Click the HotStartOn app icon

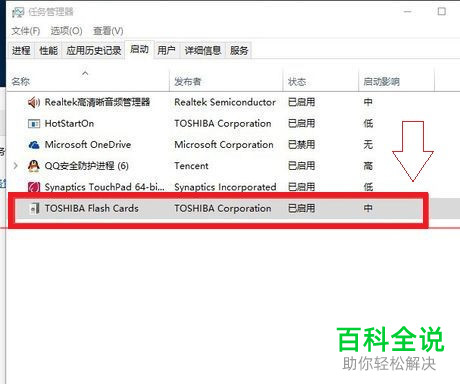(x=34, y=124)
